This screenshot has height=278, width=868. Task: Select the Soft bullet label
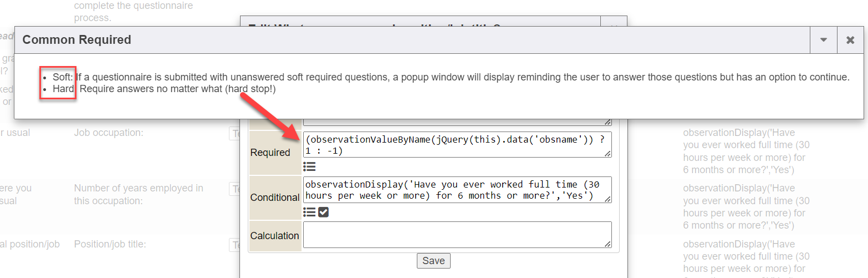(x=63, y=77)
